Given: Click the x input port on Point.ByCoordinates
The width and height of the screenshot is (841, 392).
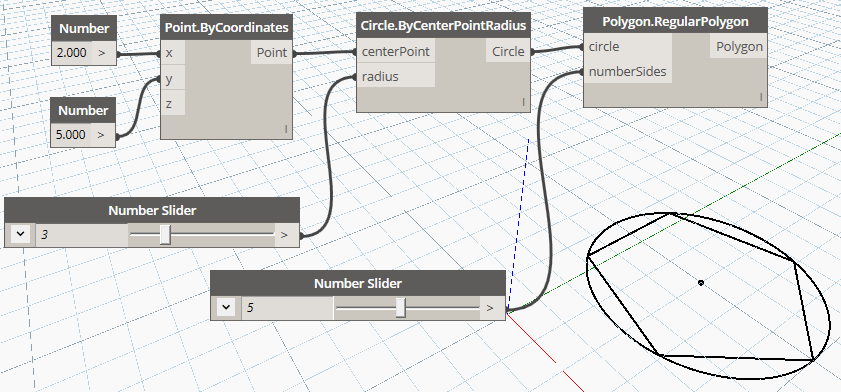Looking at the screenshot, I should click(x=173, y=53).
